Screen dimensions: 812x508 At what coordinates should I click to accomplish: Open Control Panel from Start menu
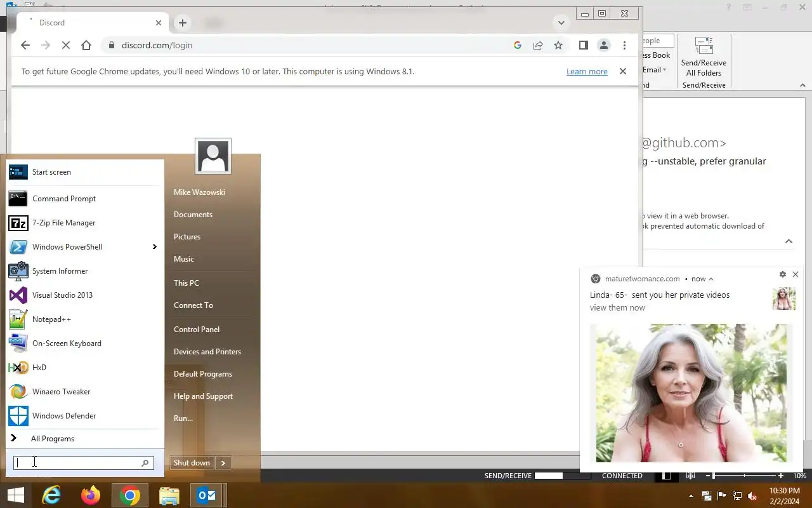tap(197, 330)
